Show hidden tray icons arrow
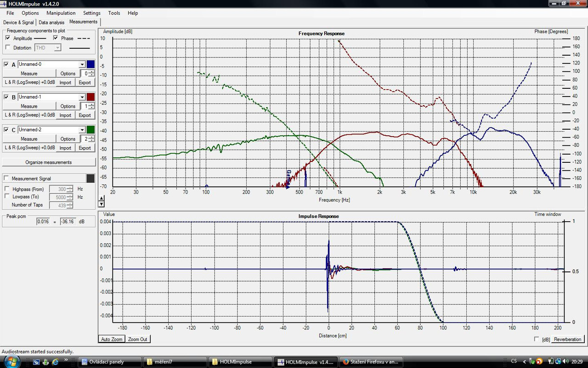588x368 pixels. 525,362
